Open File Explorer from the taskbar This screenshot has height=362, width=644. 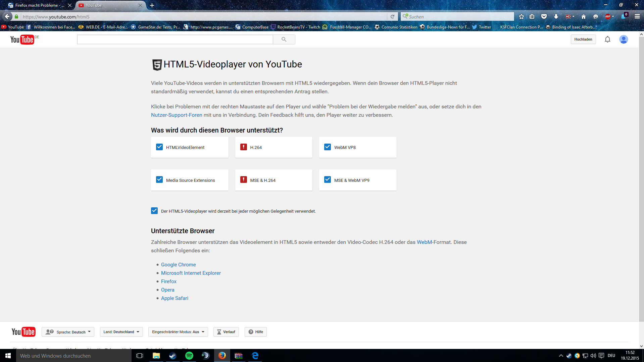156,356
